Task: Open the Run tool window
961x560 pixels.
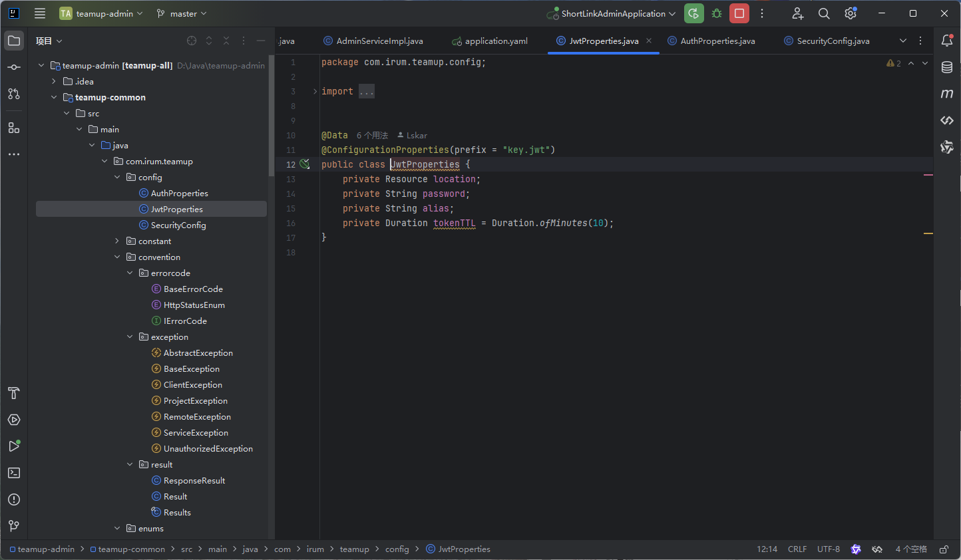Action: pyautogui.click(x=14, y=446)
